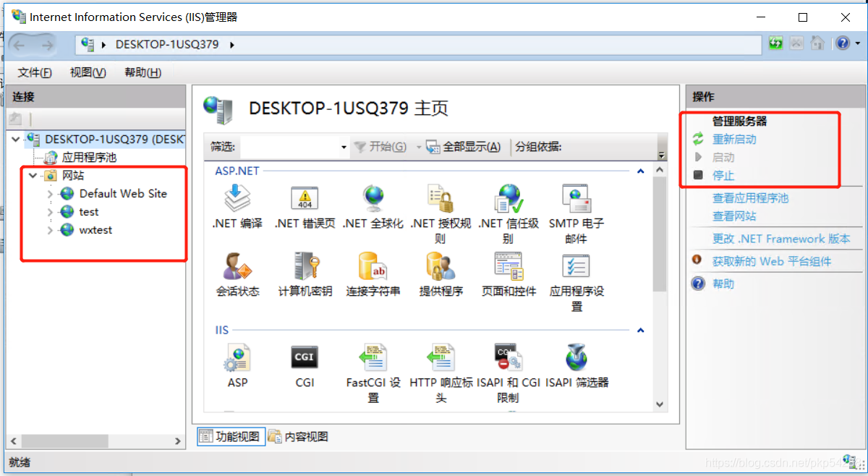Open the 筛选 filter dropdown arrow

(344, 147)
